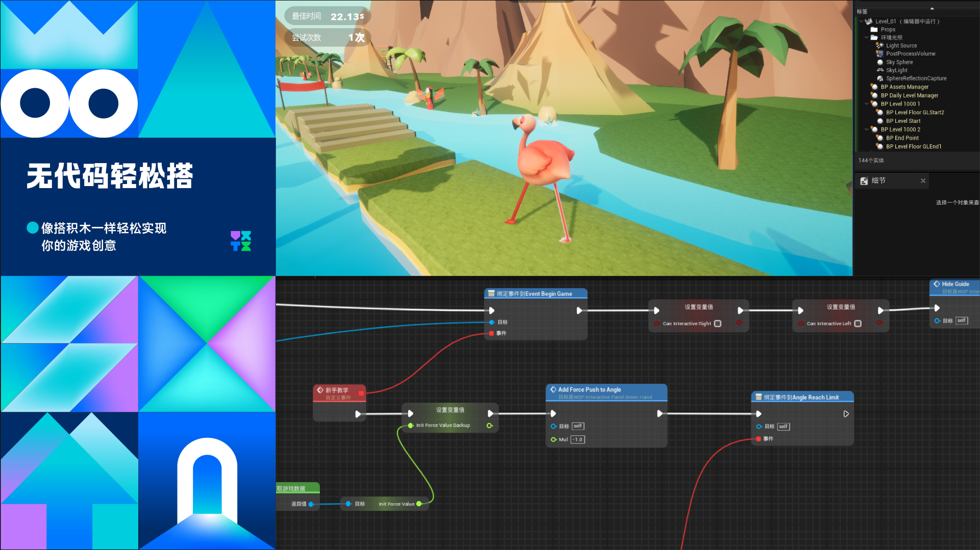Click the Hide Guide node function icon
The height and width of the screenshot is (550, 980).
[x=937, y=284]
